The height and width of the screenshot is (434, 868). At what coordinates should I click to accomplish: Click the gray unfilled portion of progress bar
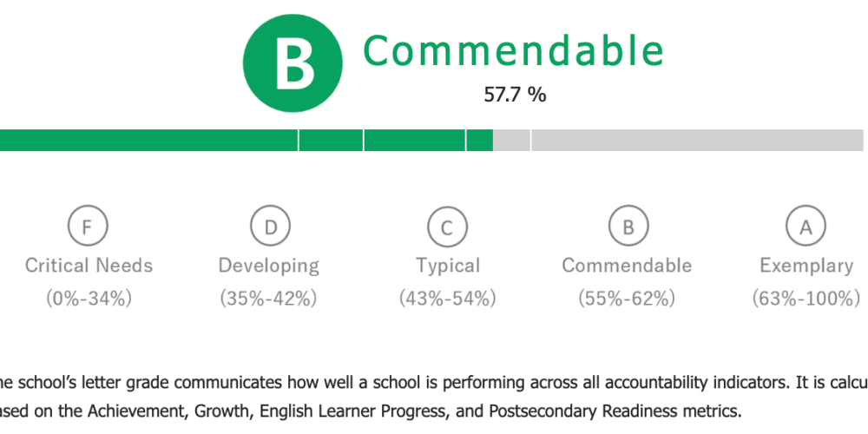(678, 140)
